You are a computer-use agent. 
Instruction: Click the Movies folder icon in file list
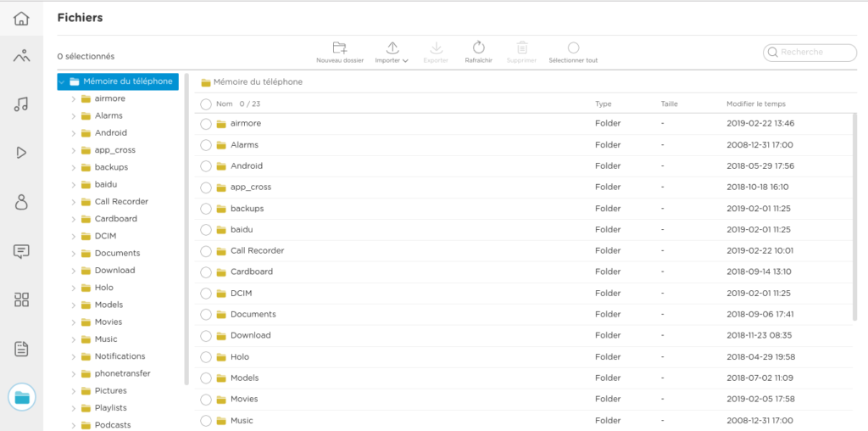221,400
